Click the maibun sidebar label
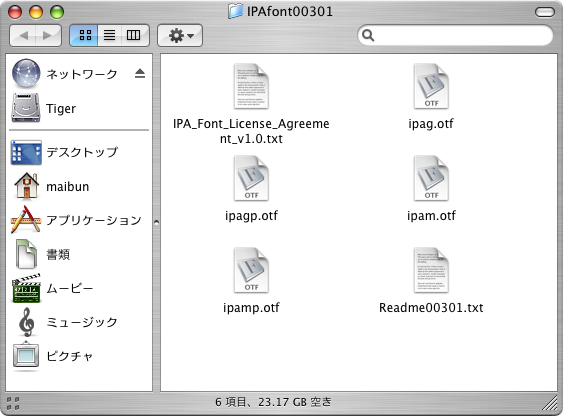 [68, 187]
